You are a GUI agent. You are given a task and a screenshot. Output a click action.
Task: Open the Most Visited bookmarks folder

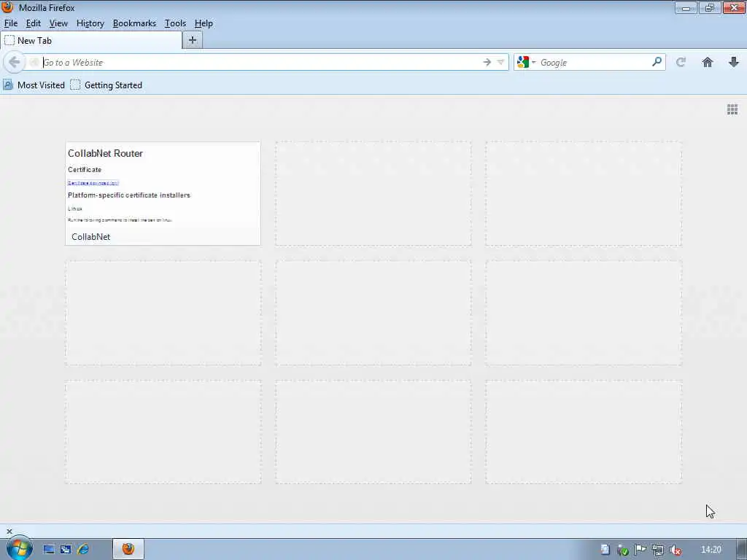34,85
